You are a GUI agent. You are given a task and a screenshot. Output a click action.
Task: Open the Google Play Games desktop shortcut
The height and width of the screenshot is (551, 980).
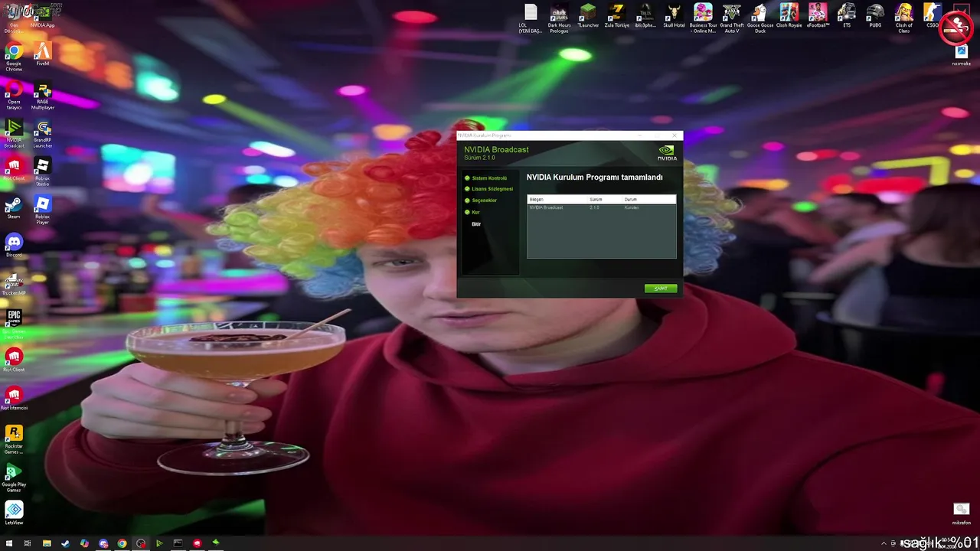[x=14, y=478]
